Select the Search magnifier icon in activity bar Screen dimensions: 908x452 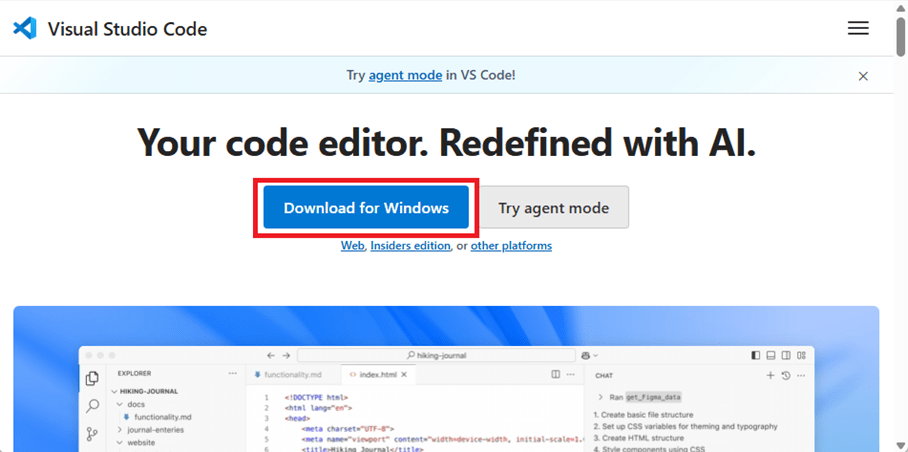(92, 406)
